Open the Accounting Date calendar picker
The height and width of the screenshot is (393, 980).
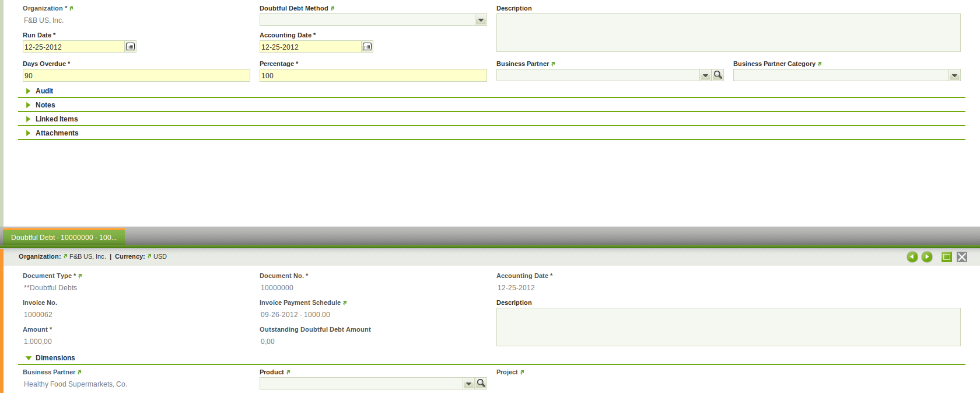point(367,47)
